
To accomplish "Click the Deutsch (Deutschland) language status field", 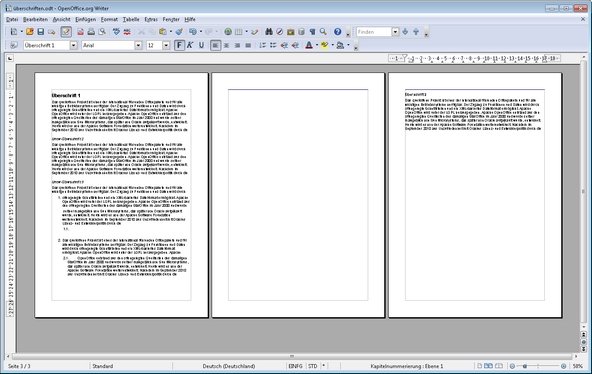I will tap(229, 366).
